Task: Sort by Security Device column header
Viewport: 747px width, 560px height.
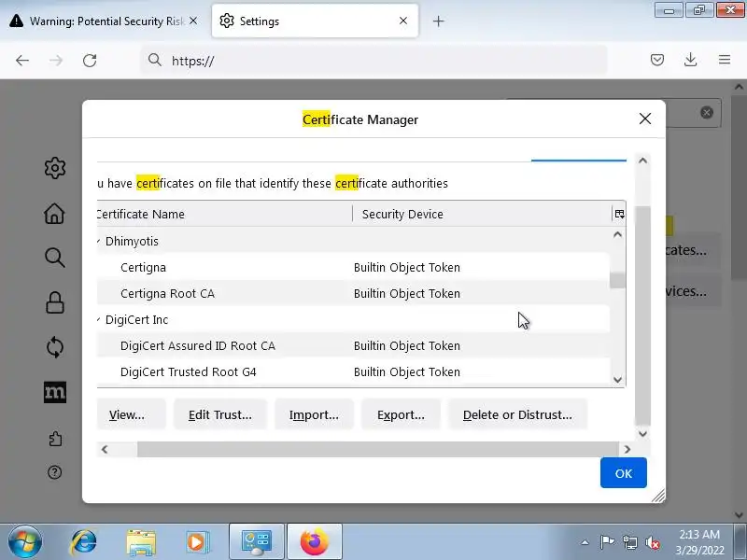Action: click(482, 214)
